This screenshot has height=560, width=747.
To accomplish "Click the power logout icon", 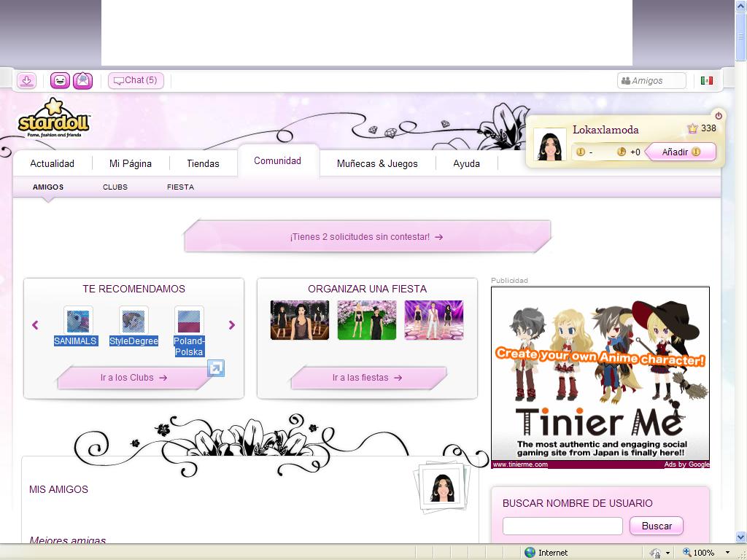I will pyautogui.click(x=719, y=116).
